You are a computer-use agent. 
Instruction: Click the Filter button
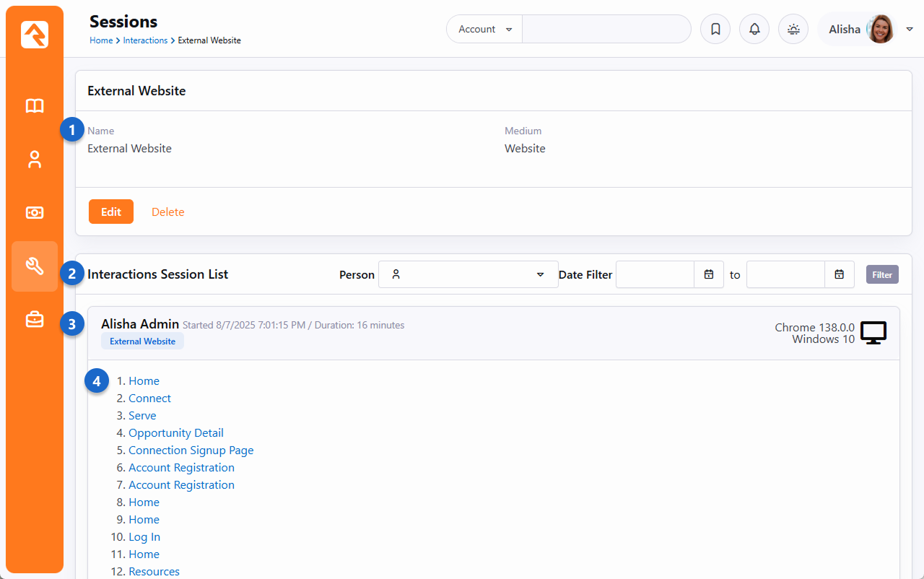tap(882, 274)
